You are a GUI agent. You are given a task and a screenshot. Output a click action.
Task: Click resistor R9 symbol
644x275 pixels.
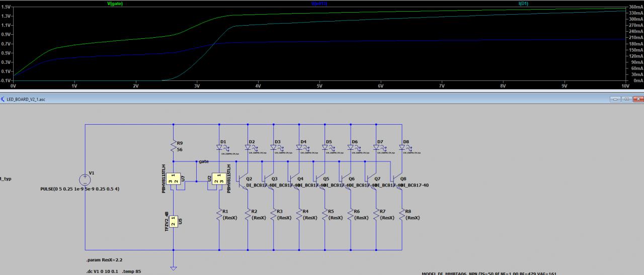(174, 146)
